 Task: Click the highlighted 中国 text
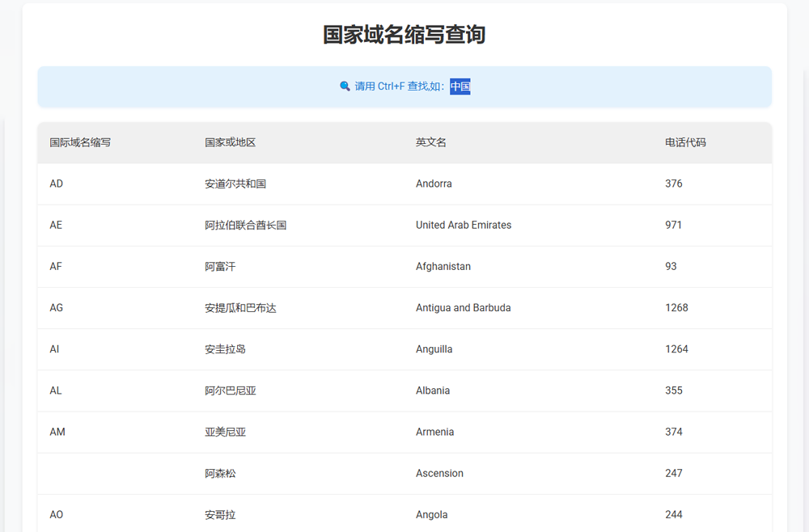(x=460, y=86)
